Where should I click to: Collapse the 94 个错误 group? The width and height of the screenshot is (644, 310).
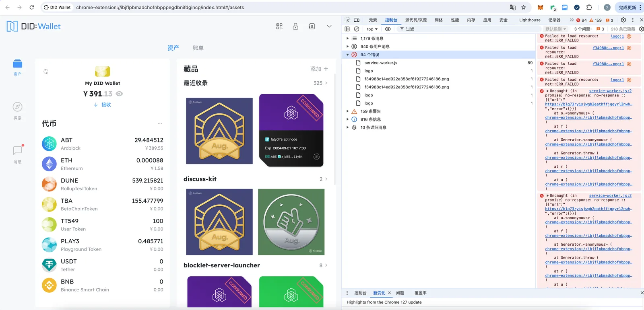(x=347, y=54)
